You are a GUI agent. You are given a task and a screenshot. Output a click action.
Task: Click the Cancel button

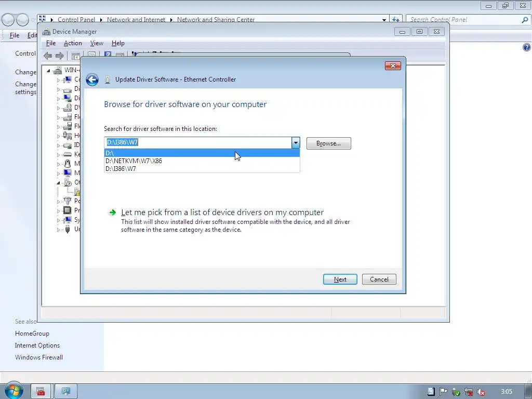coord(379,279)
